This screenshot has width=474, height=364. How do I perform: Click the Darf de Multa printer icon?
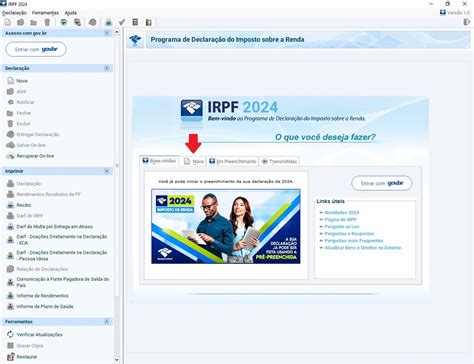[x=11, y=226]
